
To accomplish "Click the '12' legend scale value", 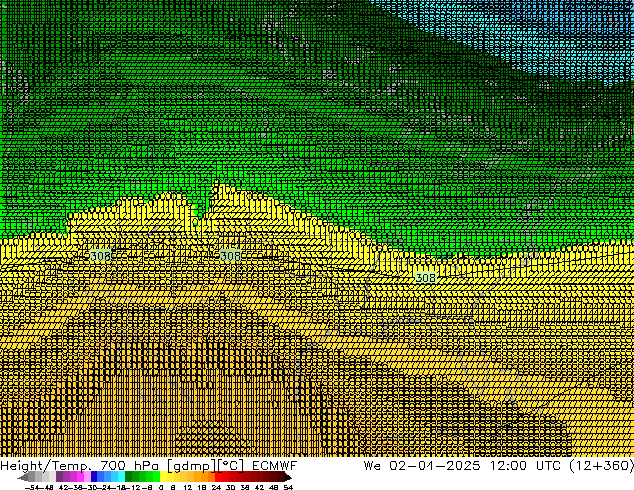I will 188,487.
